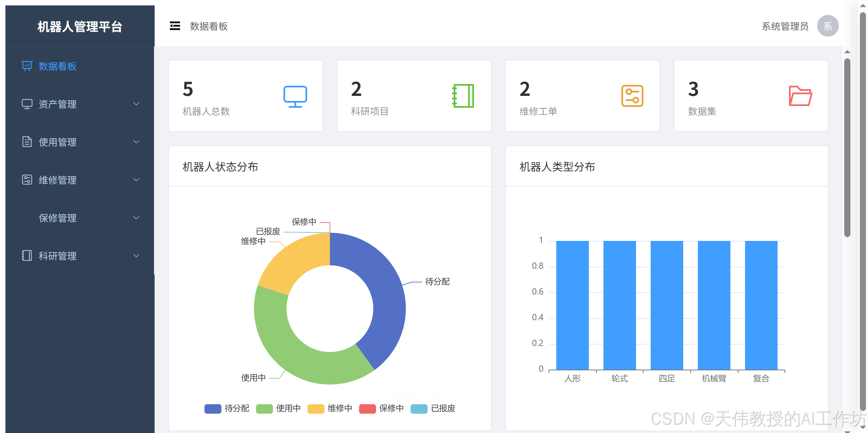Click the 科研项目 card label
868x433 pixels.
(370, 111)
